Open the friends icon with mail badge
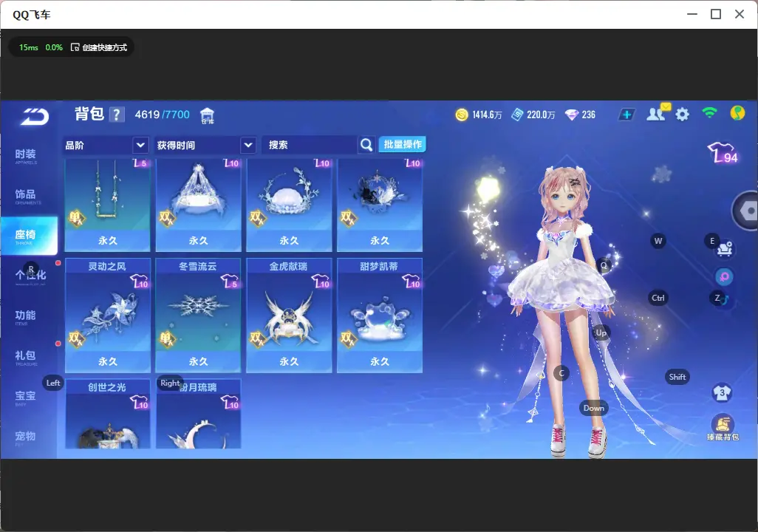 click(x=658, y=113)
